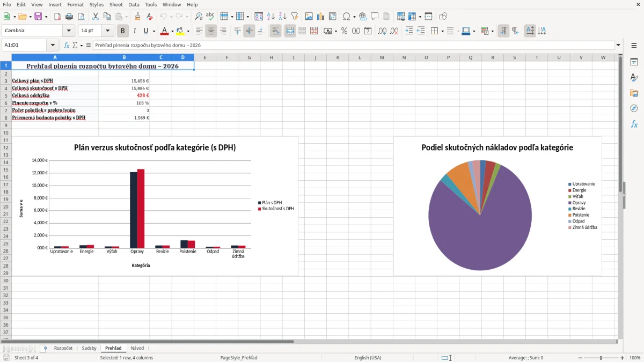This screenshot has height=362, width=644.
Task: Click in the formula input line
Action: pyautogui.click(x=353, y=45)
